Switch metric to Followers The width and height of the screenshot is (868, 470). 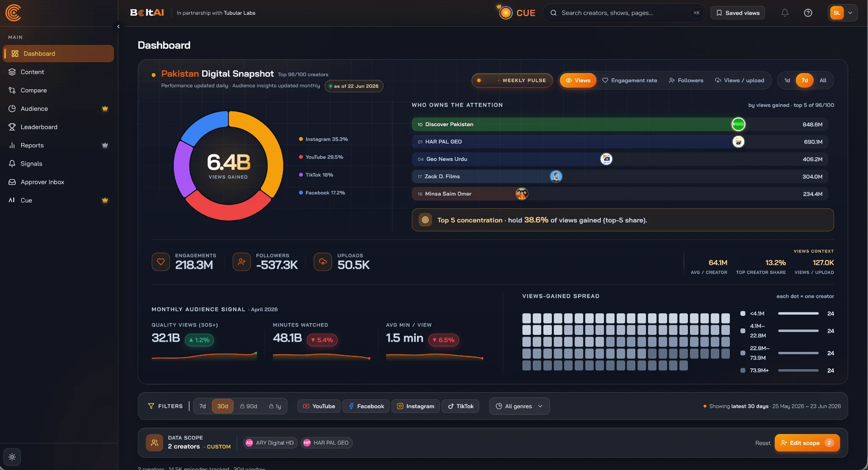pyautogui.click(x=686, y=80)
